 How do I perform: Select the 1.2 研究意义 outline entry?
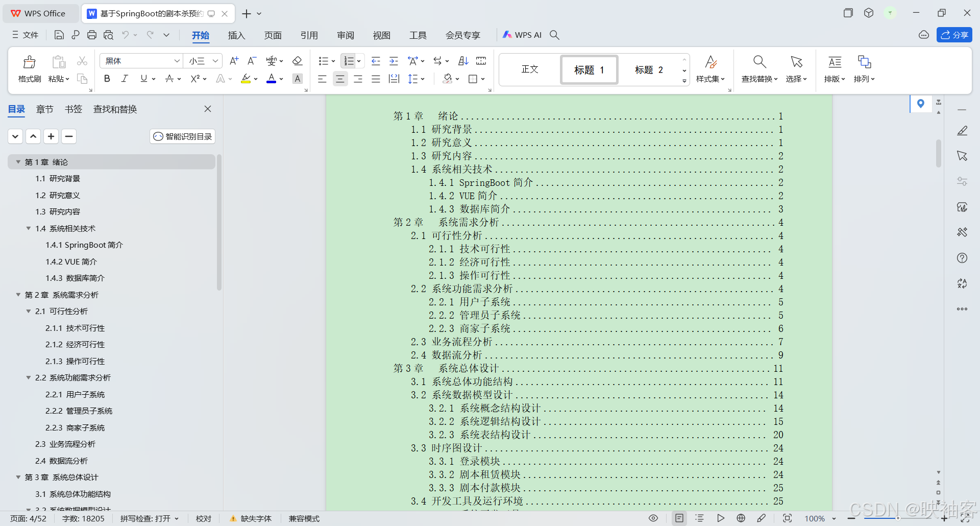pyautogui.click(x=58, y=195)
